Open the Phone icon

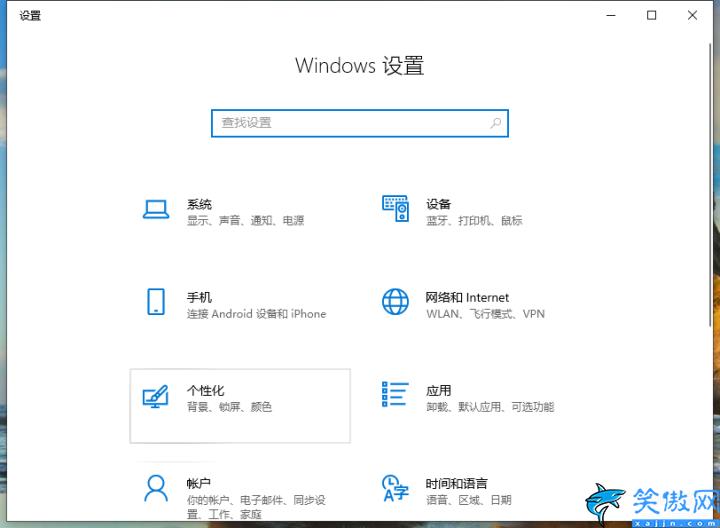[156, 302]
